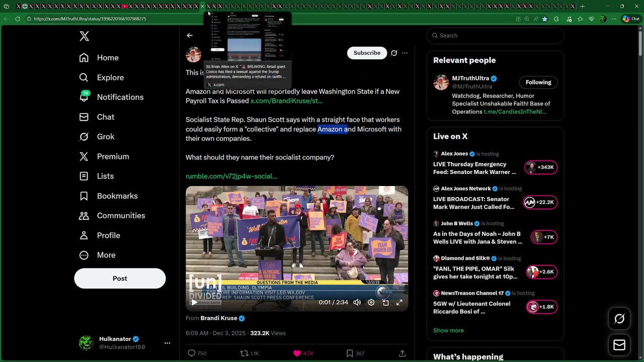Click the share icon under the post

402,353
